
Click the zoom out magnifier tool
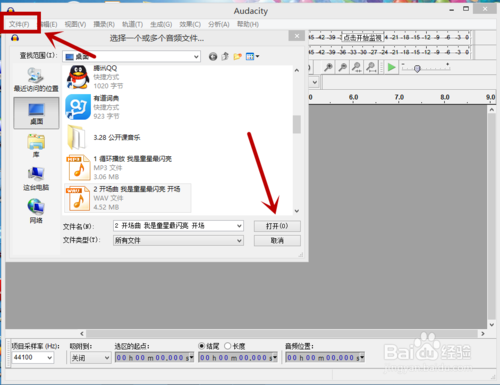pyautogui.click(x=342, y=68)
